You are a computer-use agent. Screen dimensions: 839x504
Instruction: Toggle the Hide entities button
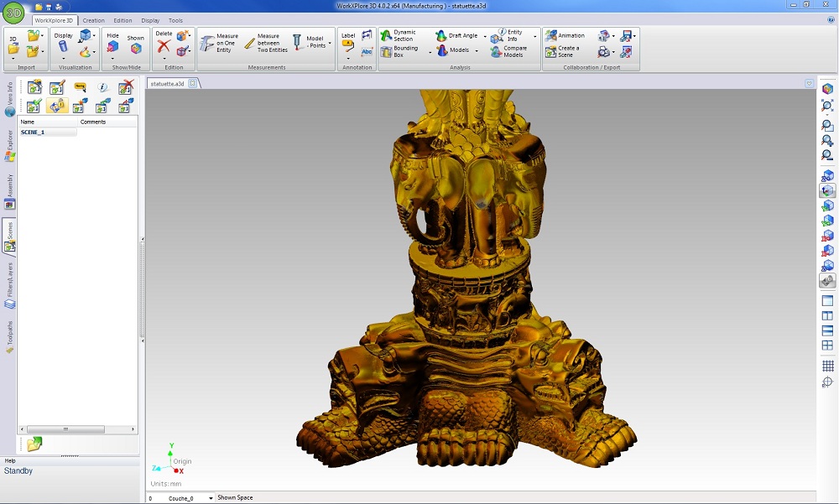(x=112, y=47)
